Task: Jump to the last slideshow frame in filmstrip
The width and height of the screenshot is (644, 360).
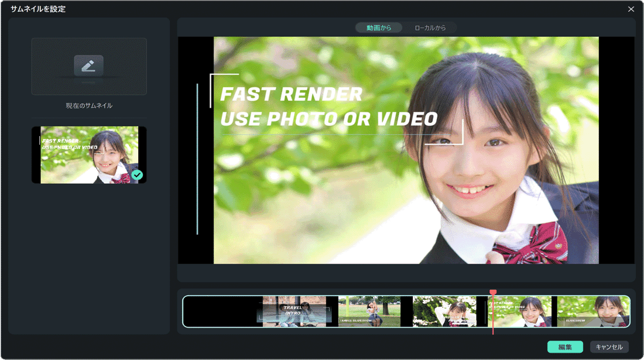Action: click(592, 311)
